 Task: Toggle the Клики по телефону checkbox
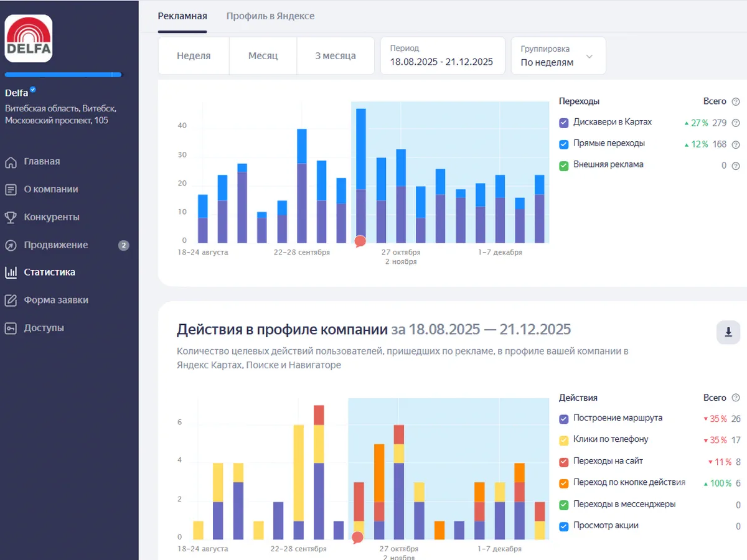click(564, 440)
